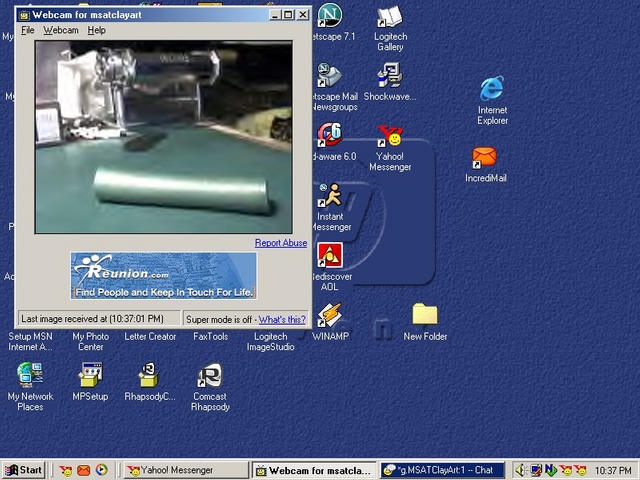Screen dimensions: 640x480
Task: Switch to Yahoo! Messenger taskbar button
Action: coord(186,470)
